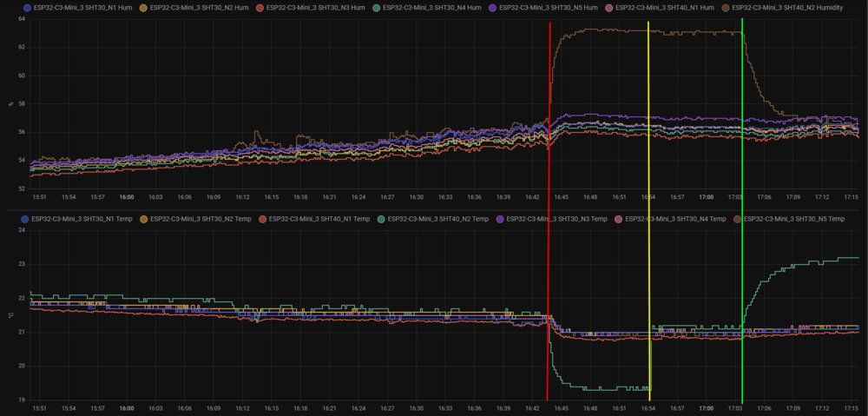Viewport: 868px width, 416px height.
Task: Click the 20 value on temperature axis
Action: pyautogui.click(x=22, y=366)
